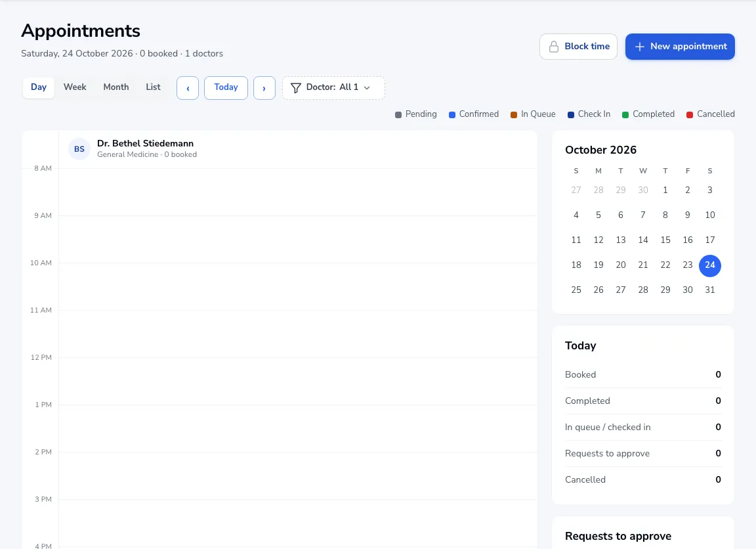Click the dark blue Check In swatch
Viewport: 756px width, 549px height.
(x=571, y=115)
